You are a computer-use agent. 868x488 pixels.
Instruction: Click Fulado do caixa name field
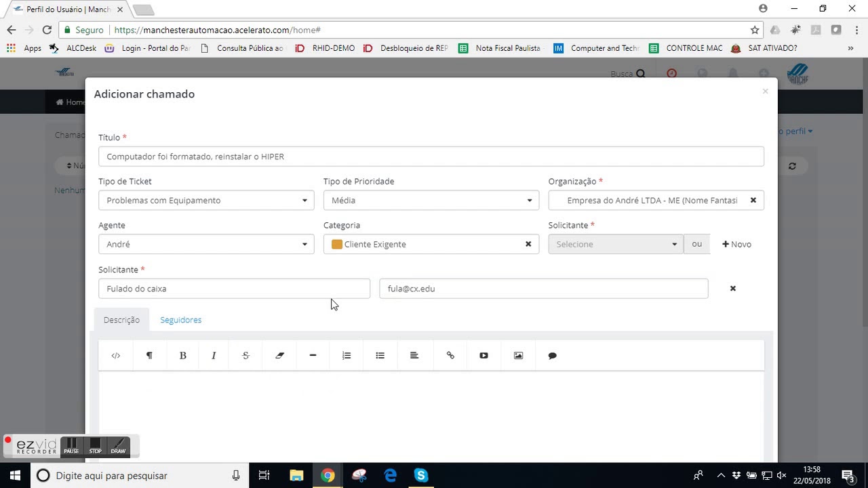(234, 289)
